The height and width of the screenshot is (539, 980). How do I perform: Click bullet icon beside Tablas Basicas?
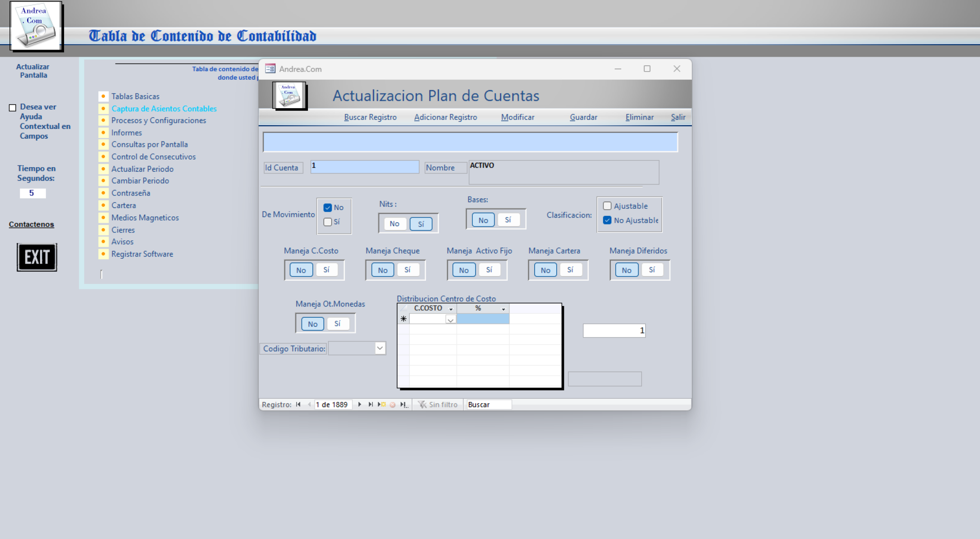(x=103, y=96)
